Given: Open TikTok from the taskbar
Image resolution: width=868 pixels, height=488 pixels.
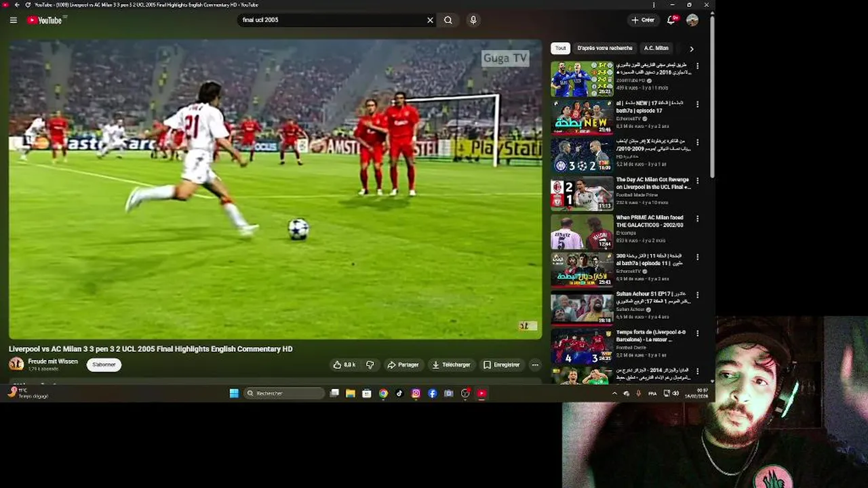Looking at the screenshot, I should pyautogui.click(x=399, y=393).
